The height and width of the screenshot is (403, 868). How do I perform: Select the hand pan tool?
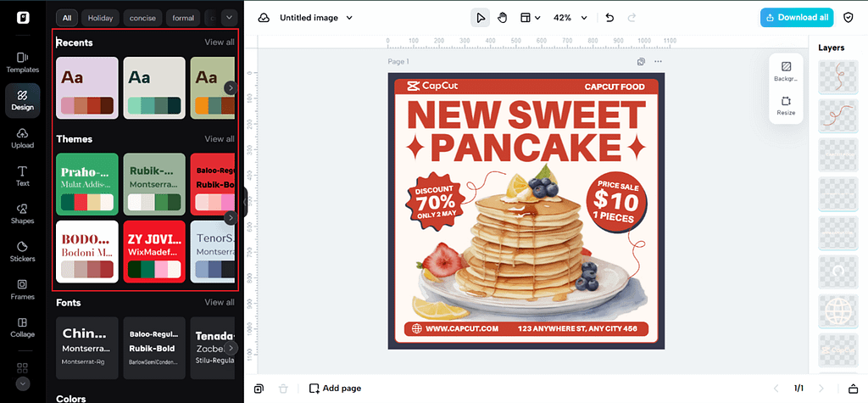(x=503, y=17)
